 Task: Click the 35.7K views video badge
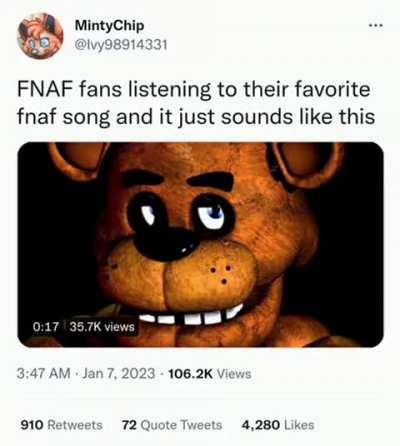pos(102,327)
